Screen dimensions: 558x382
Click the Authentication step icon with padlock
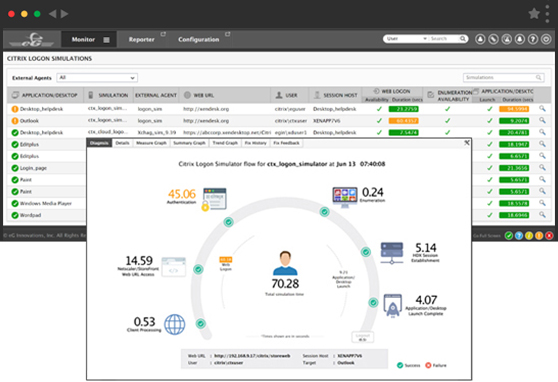tap(214, 199)
